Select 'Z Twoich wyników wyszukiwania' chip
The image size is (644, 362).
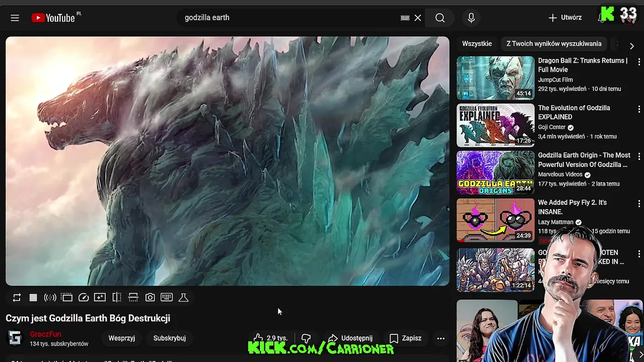pos(554,44)
